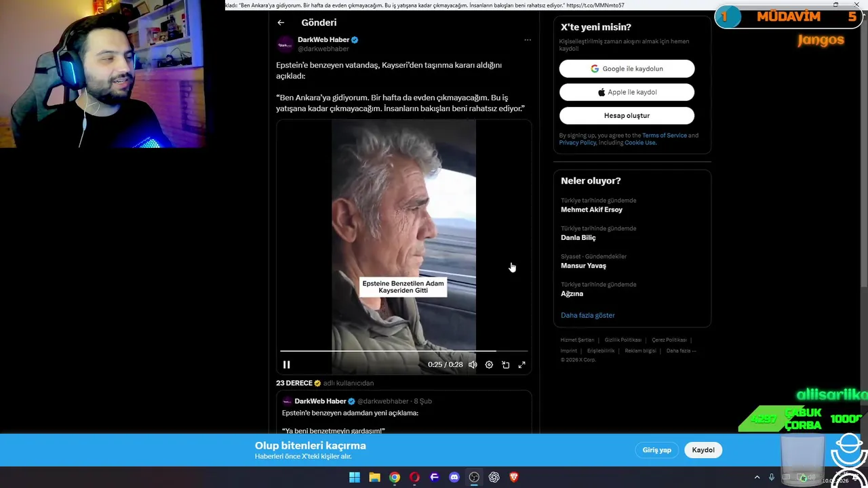Click Kaydol in bottom banner
This screenshot has height=488, width=868.
point(703,450)
